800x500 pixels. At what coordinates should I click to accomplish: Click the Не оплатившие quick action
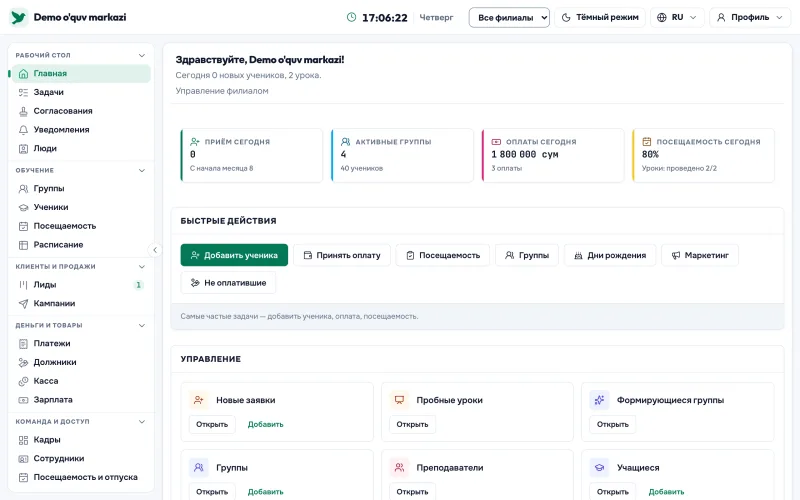click(228, 283)
